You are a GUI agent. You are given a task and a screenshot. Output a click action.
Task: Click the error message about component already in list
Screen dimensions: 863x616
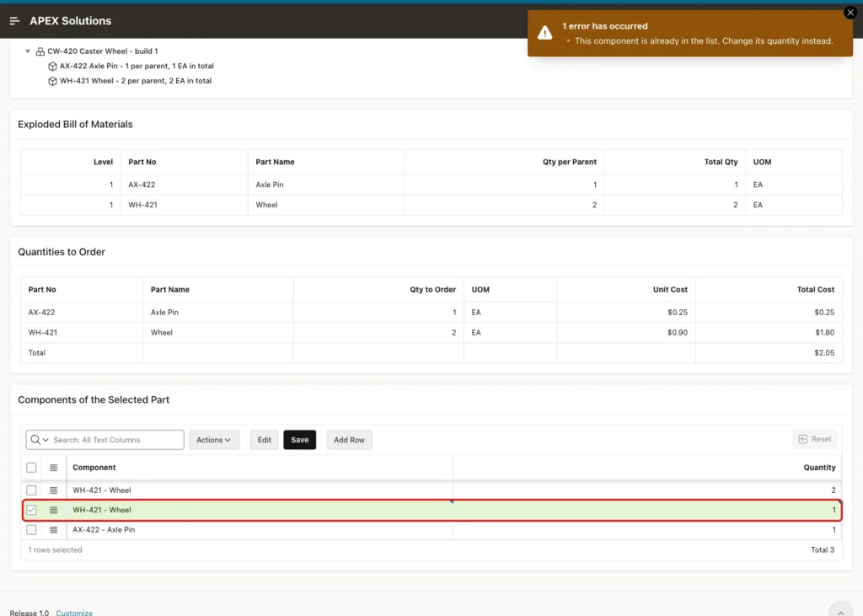coord(704,40)
